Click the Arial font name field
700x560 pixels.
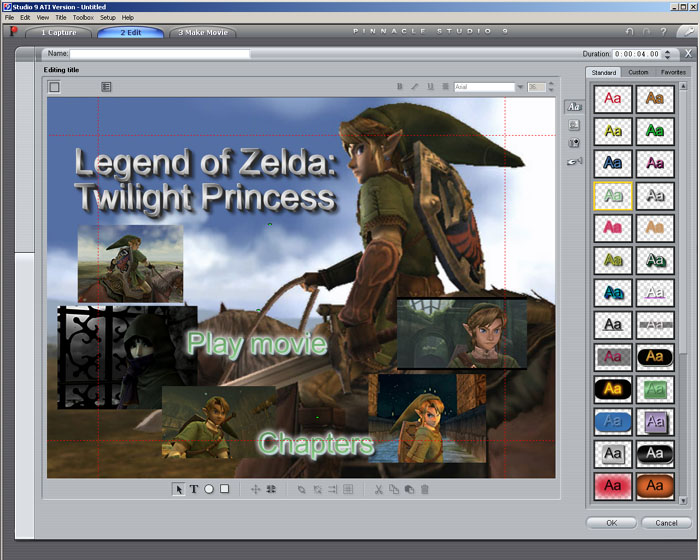pos(484,87)
